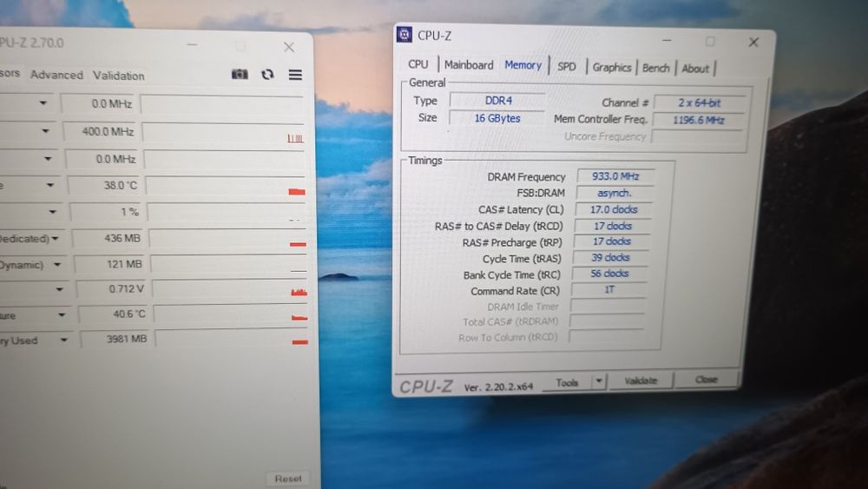
Task: Switch to the CPU tab in CPU-Z
Action: [x=418, y=64]
